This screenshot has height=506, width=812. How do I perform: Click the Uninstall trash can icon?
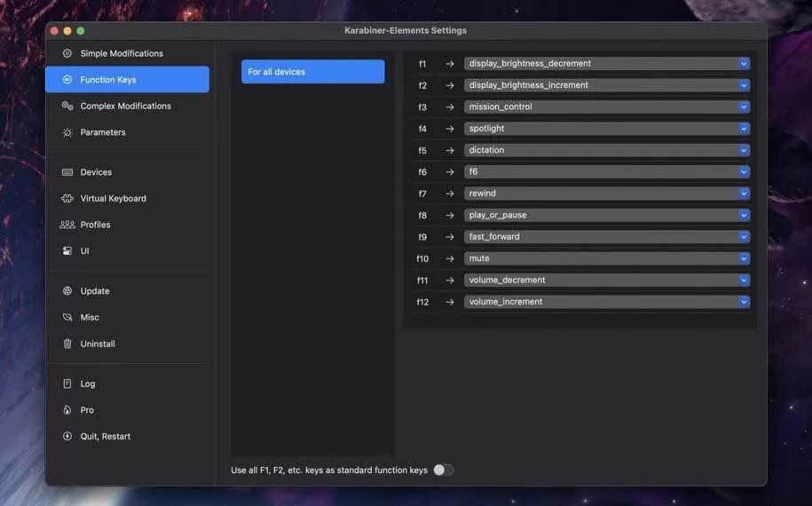(x=67, y=344)
